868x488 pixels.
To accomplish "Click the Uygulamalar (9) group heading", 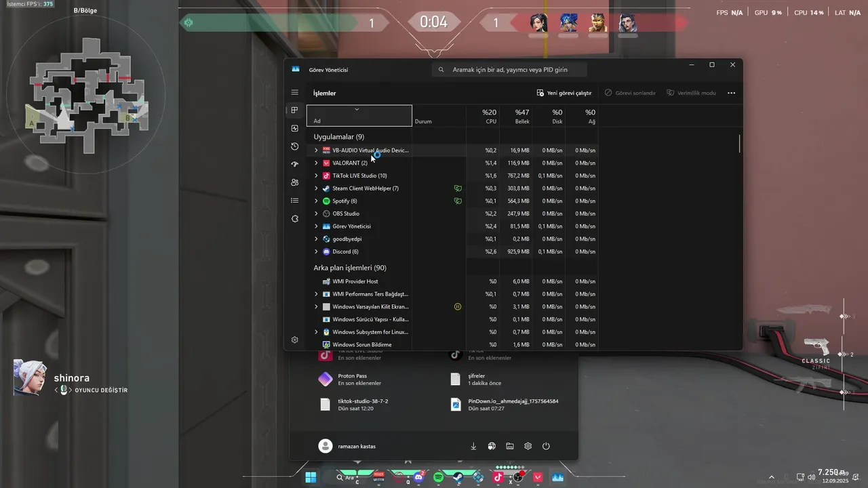I will (x=338, y=137).
